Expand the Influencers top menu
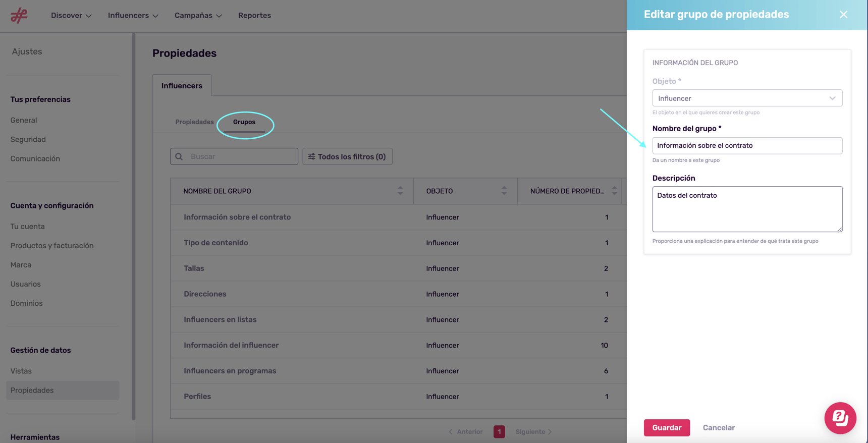The height and width of the screenshot is (443, 868). (x=133, y=16)
